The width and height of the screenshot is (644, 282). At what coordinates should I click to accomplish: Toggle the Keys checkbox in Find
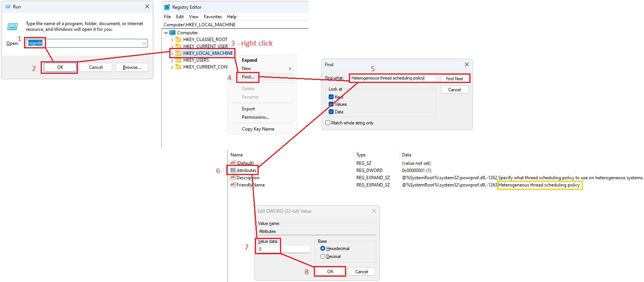click(331, 97)
